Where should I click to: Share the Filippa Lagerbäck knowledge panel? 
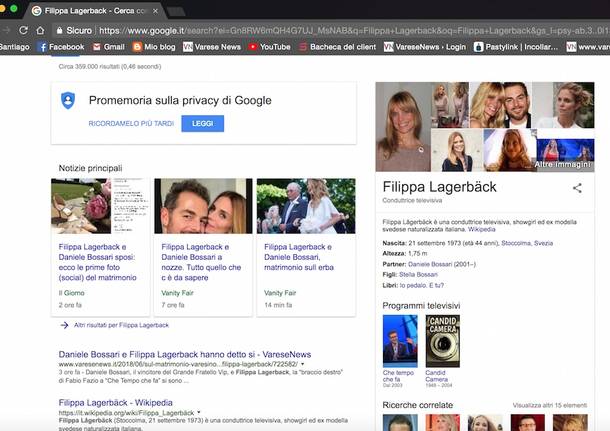click(x=577, y=188)
